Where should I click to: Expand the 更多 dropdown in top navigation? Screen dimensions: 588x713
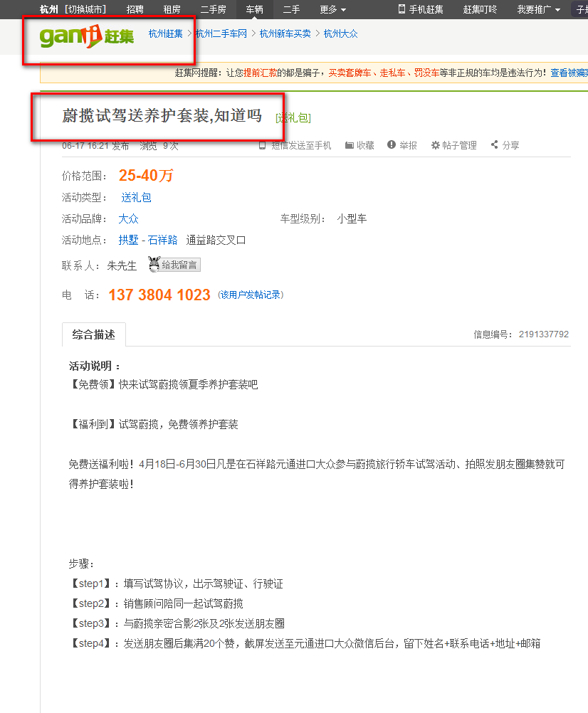(x=332, y=9)
